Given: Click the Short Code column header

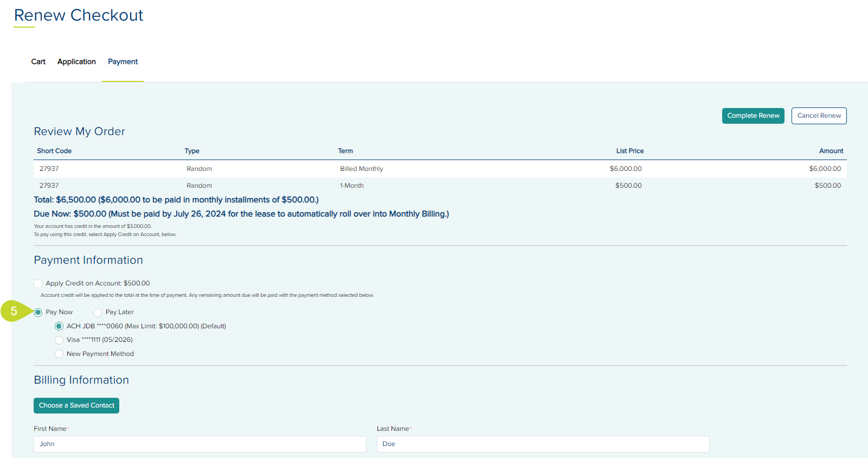Looking at the screenshot, I should click(x=54, y=151).
